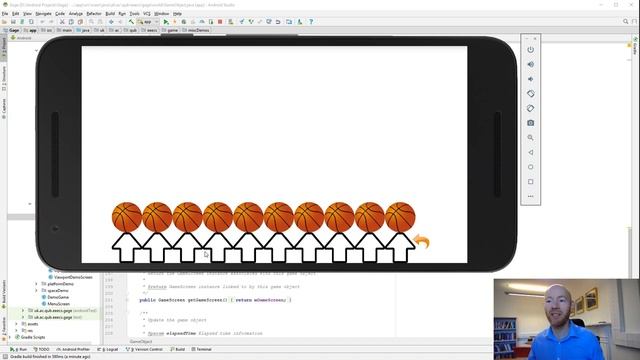Viewport: 640px width, 360px height.
Task: Tap emulator Back triangle icon
Action: coord(530,152)
